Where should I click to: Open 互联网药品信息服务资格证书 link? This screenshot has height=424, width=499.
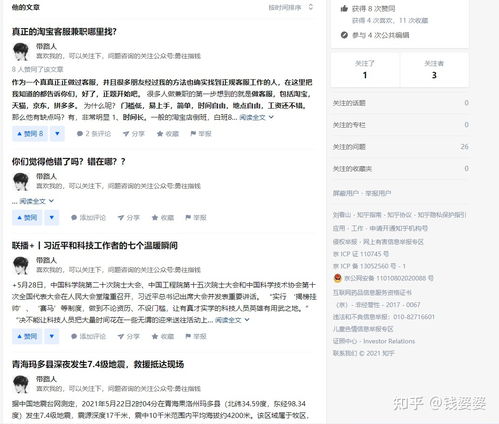(x=372, y=293)
